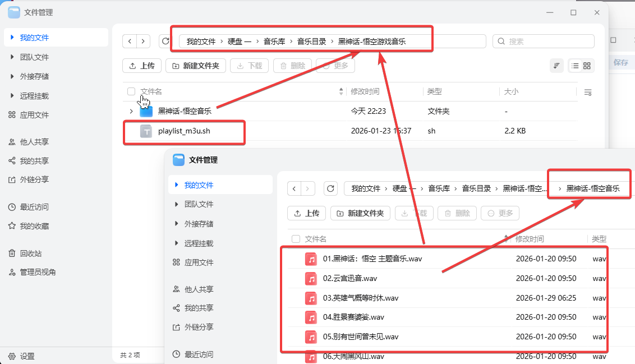
Task: Refresh the rear File Manager window
Action: pyautogui.click(x=165, y=42)
